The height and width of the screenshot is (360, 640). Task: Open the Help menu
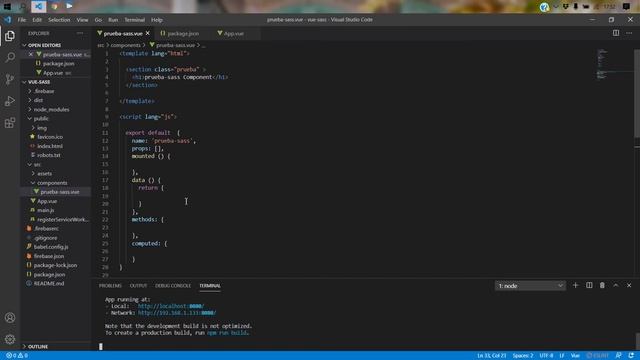click(157, 20)
